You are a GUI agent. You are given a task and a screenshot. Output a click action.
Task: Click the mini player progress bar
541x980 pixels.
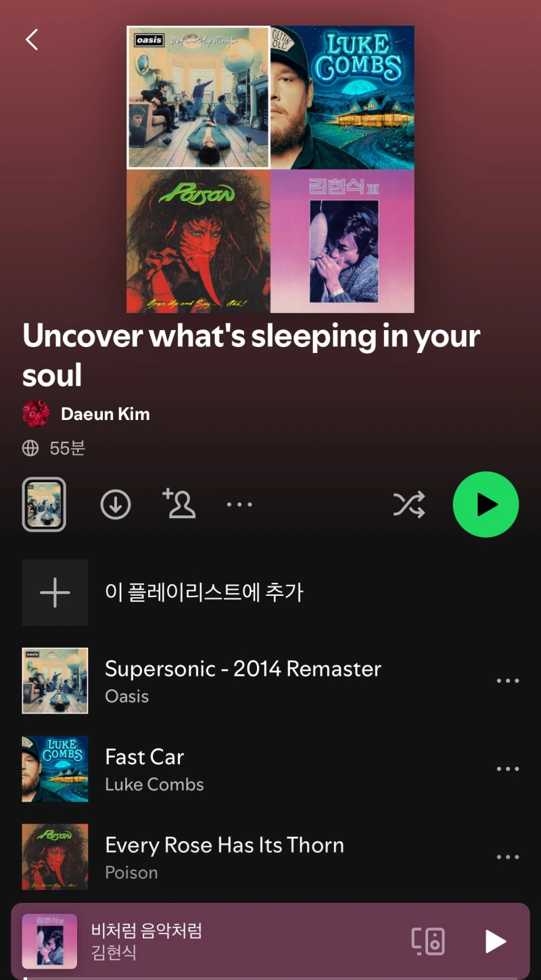pyautogui.click(x=270, y=977)
